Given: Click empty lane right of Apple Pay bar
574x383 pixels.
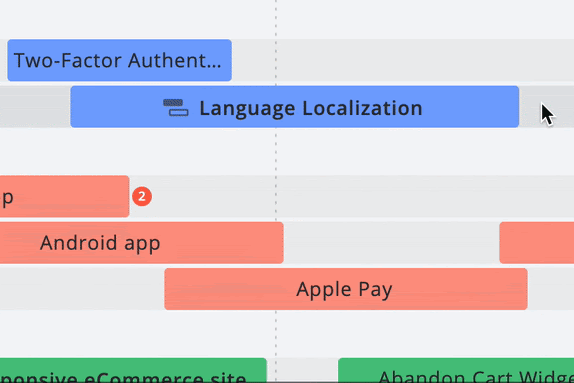Looking at the screenshot, I should coord(551,289).
